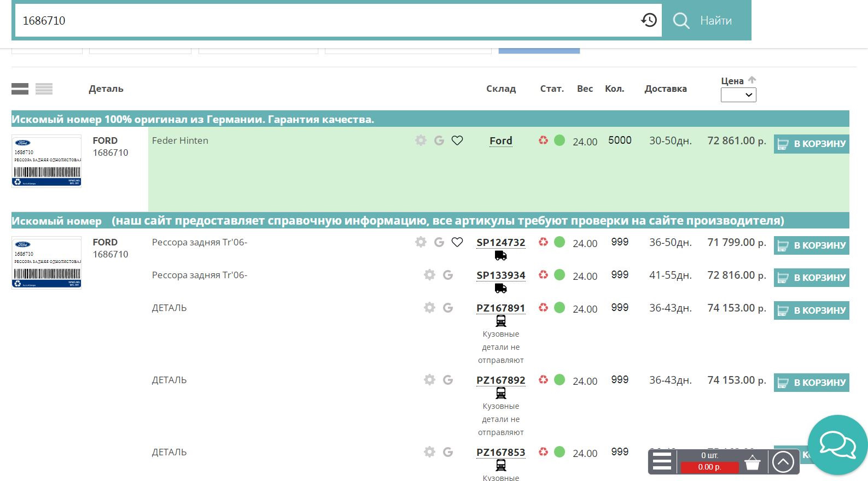Viewport: 868px width, 481px height.
Task: Open warehouse PZ167891 link
Action: coord(501,308)
